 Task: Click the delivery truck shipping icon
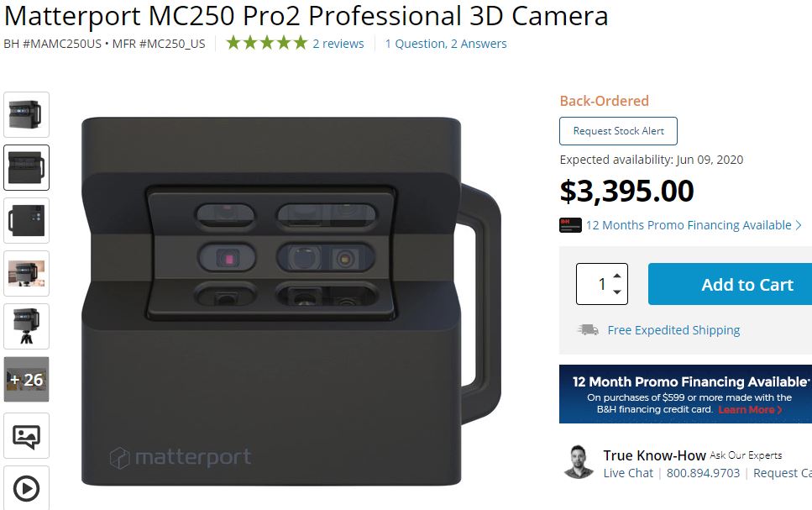pyautogui.click(x=589, y=329)
